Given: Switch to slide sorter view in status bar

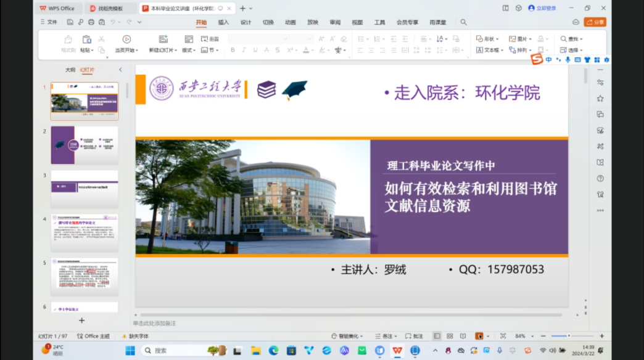Looking at the screenshot, I should [x=450, y=336].
